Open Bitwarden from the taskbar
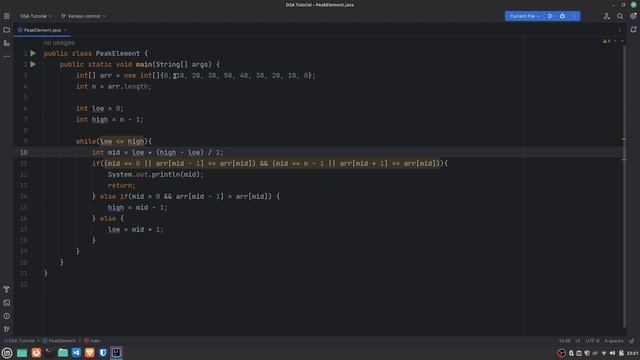The height and width of the screenshot is (360, 640). point(103,353)
